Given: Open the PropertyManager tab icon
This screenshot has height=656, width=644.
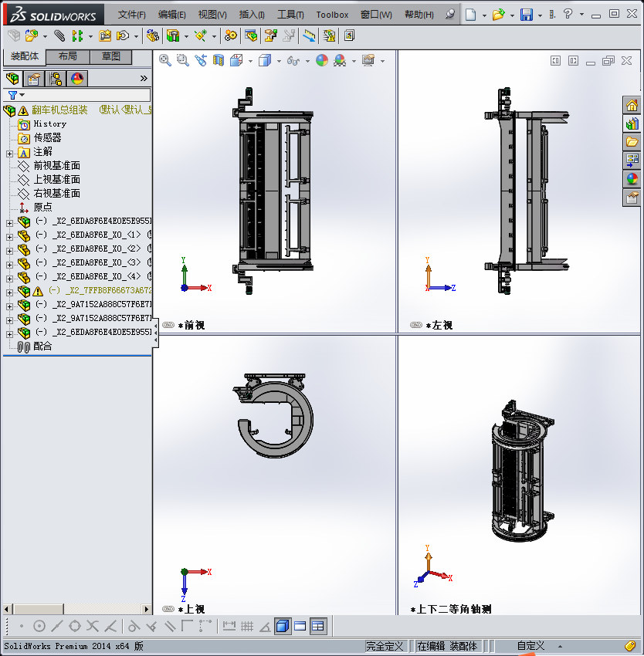Looking at the screenshot, I should pos(34,79).
